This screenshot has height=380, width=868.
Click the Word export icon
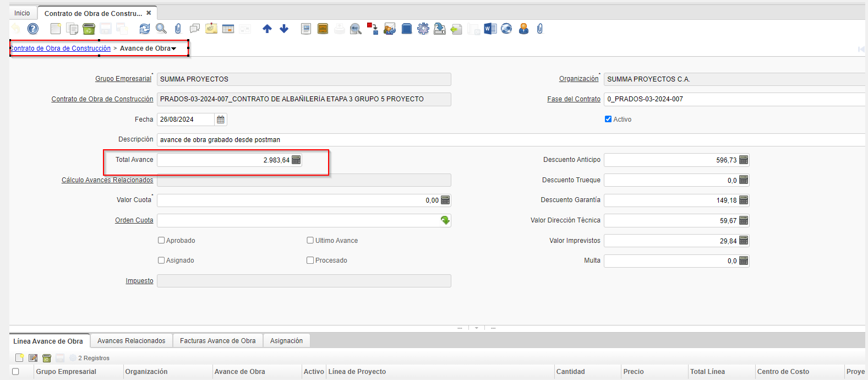coord(490,29)
